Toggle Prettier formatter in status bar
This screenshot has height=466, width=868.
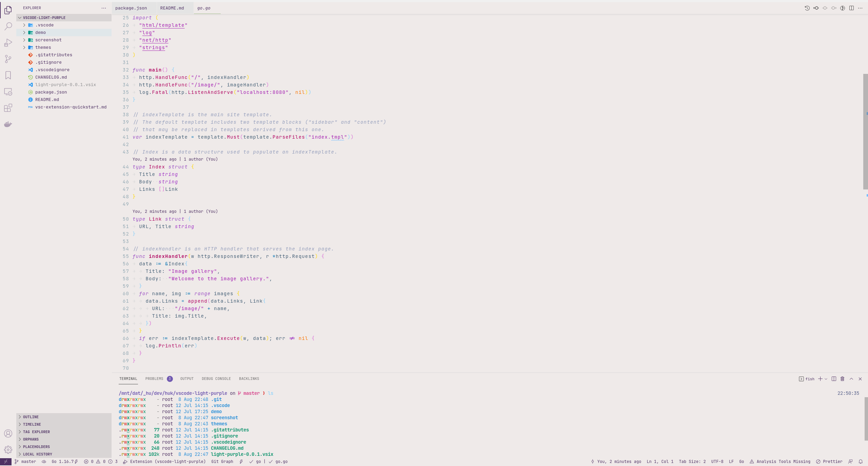829,462
